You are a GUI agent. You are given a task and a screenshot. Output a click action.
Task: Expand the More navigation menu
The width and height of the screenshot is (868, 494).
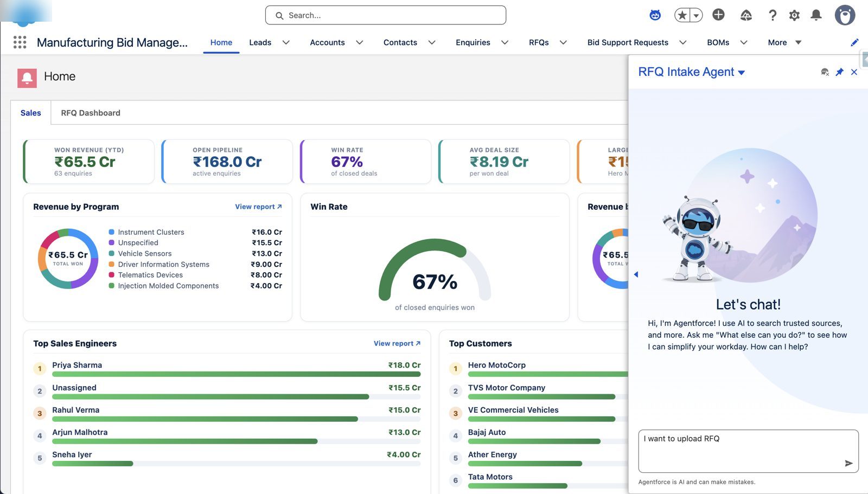click(784, 42)
